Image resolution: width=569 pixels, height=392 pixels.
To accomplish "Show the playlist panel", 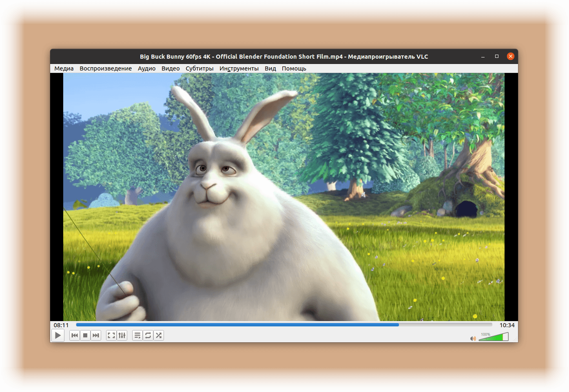I will (137, 335).
